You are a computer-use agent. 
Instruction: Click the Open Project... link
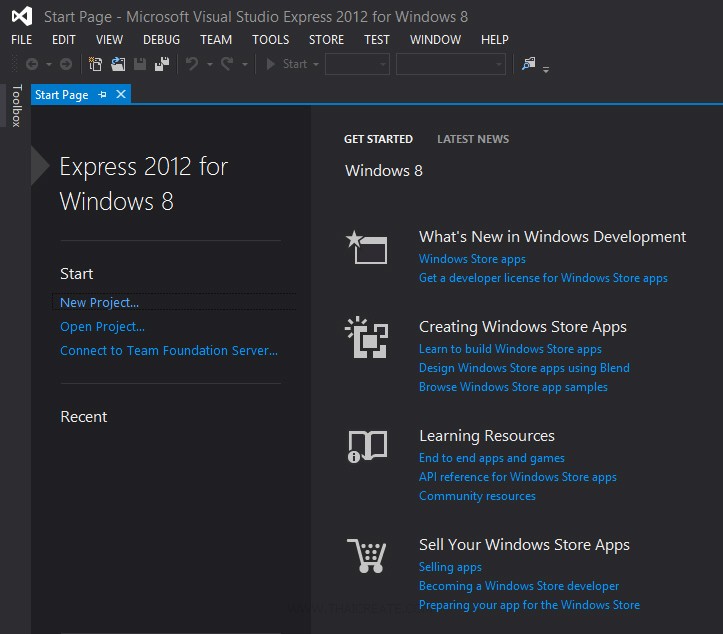102,326
